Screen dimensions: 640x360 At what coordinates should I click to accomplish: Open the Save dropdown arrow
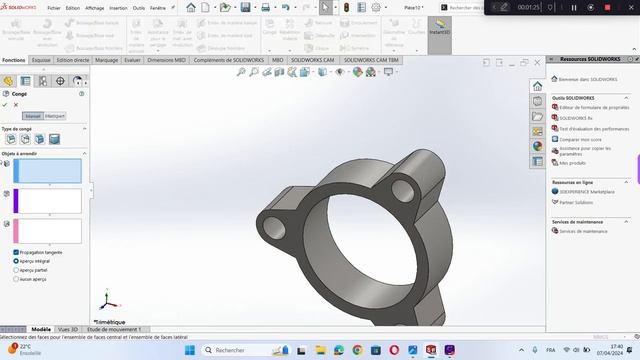(255, 7)
